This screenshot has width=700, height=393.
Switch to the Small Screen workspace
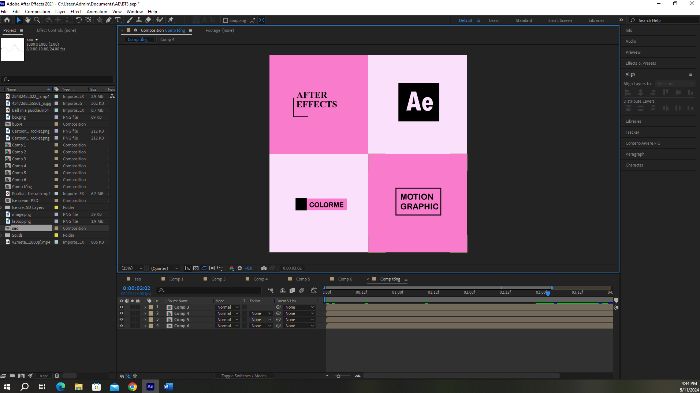pos(560,21)
